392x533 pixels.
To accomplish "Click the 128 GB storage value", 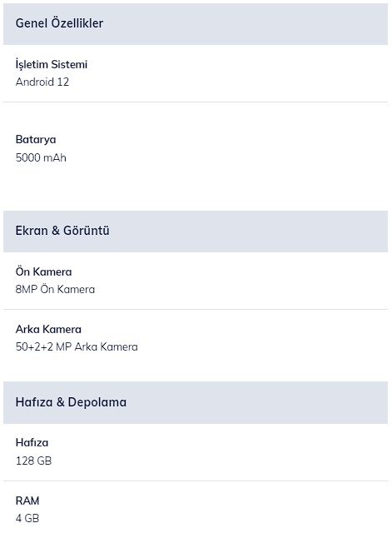I will click(33, 461).
